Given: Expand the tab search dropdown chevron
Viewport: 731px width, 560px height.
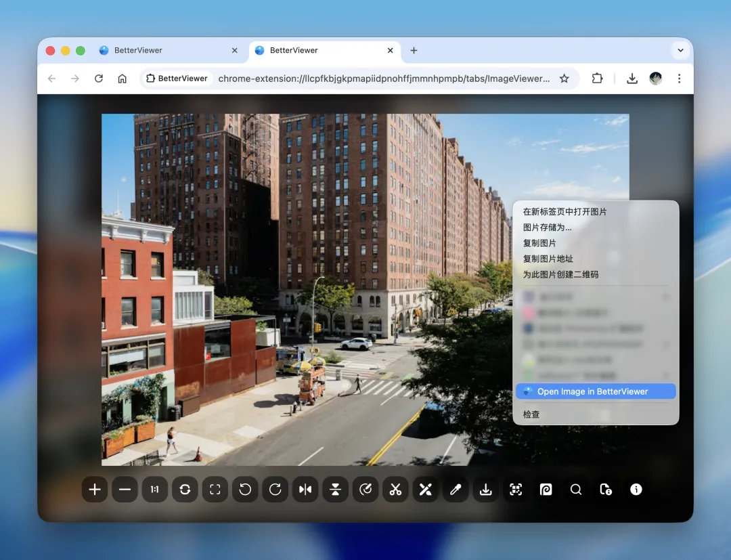Looking at the screenshot, I should [681, 50].
